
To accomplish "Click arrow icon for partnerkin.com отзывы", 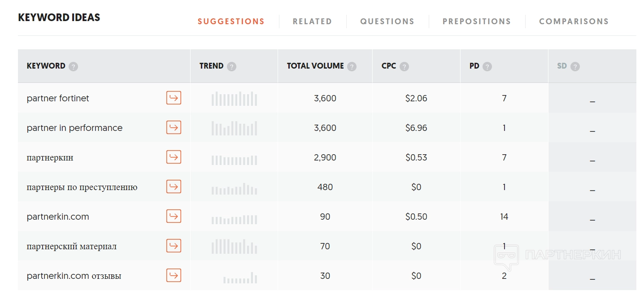I will tap(174, 275).
